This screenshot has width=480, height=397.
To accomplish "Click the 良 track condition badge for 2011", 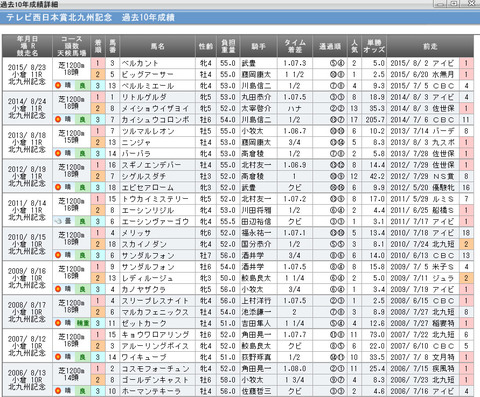I will pyautogui.click(x=82, y=221).
